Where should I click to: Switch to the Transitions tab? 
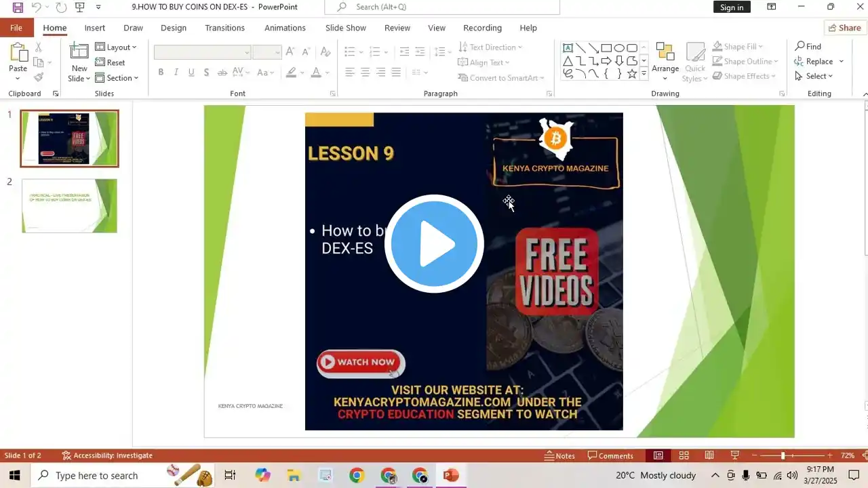click(224, 28)
